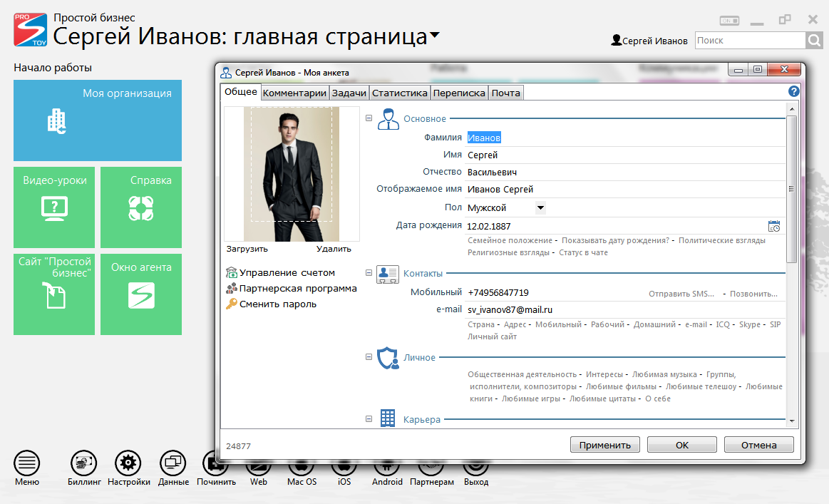829x504 pixels.
Task: Switch to the Почта tab
Action: point(506,93)
